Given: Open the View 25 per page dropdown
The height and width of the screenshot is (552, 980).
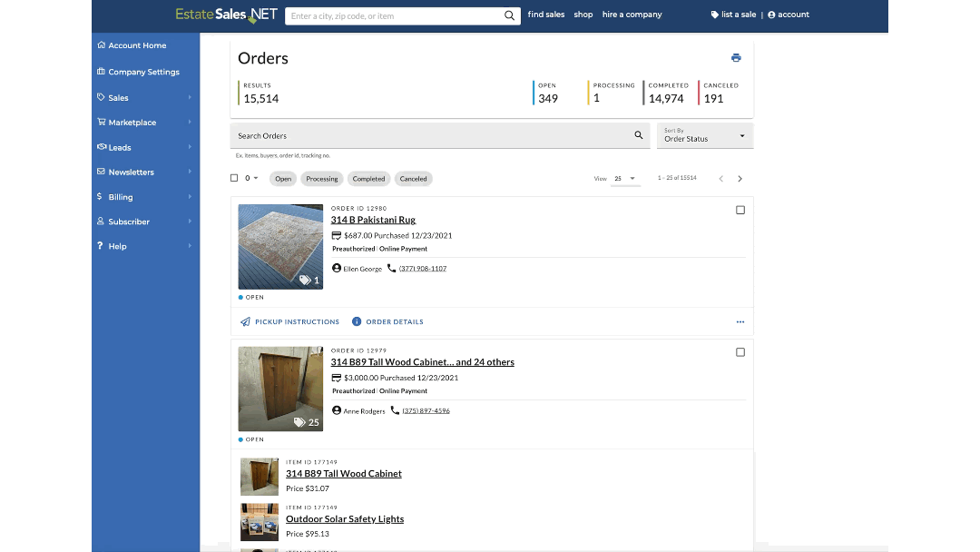Looking at the screenshot, I should (x=624, y=179).
